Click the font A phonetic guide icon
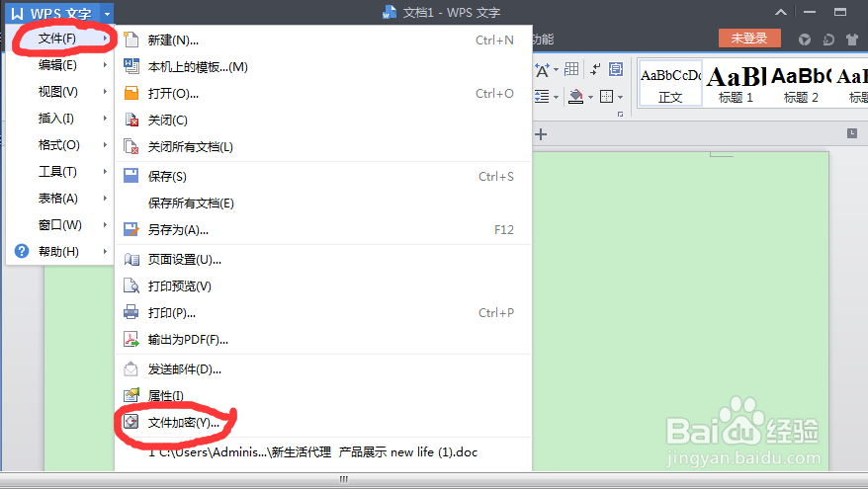868x489 pixels. 542,70
